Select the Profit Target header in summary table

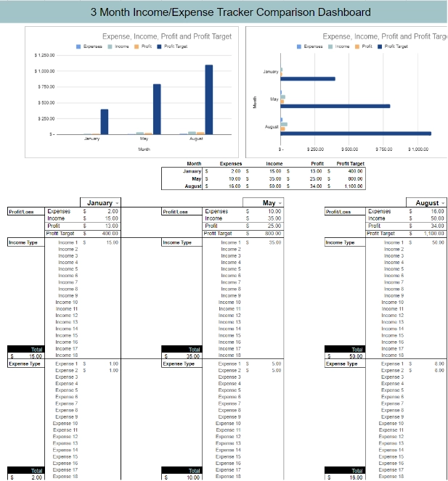pyautogui.click(x=350, y=164)
